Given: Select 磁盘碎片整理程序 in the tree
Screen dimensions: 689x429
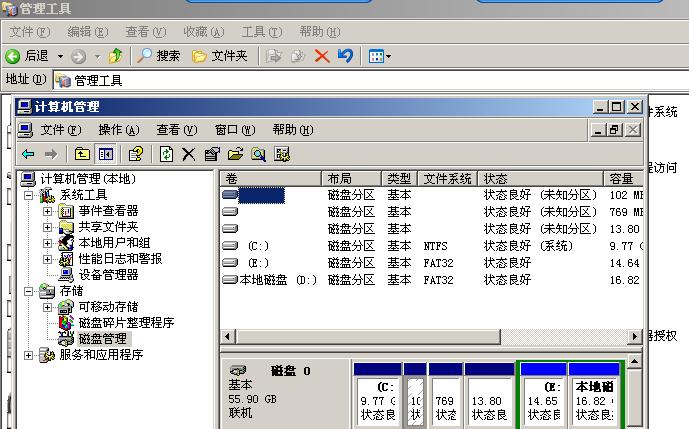Looking at the screenshot, I should [126, 323].
